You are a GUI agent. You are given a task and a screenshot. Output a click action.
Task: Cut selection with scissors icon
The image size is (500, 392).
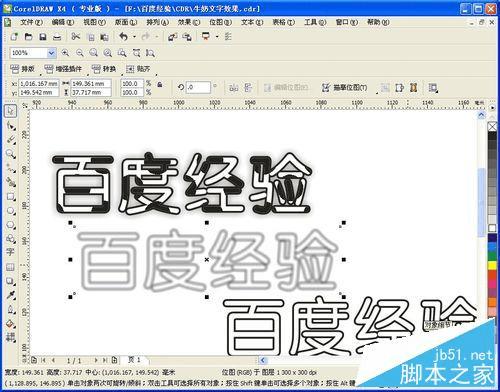coord(76,36)
